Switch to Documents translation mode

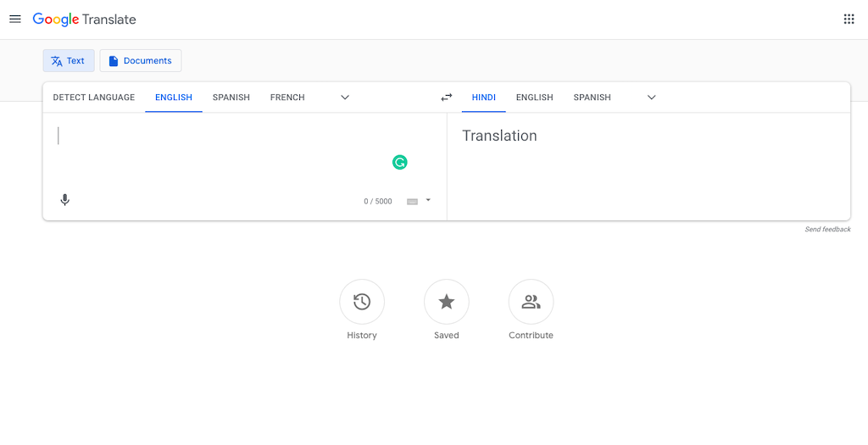click(141, 61)
